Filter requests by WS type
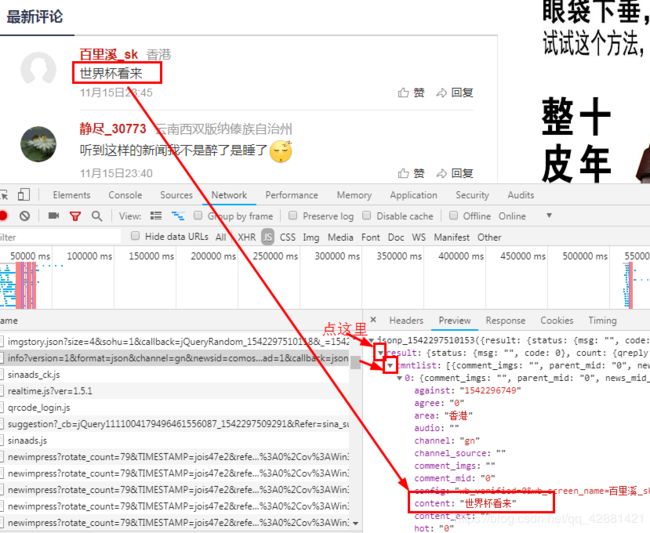Image resolution: width=650 pixels, height=533 pixels. (418, 237)
